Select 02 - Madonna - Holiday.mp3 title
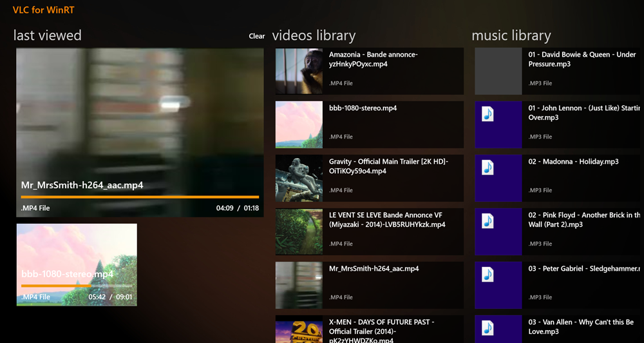The image size is (644, 343). tap(573, 162)
